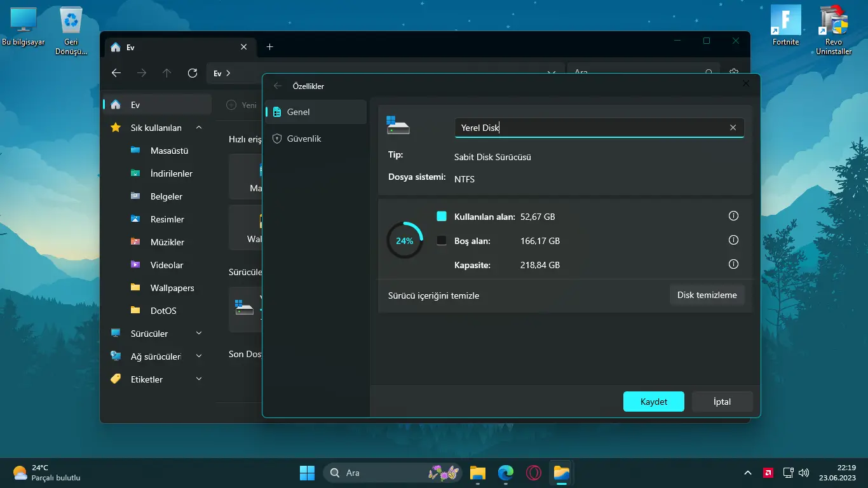Screen dimensions: 868x488
Task: Expand Etiketler section
Action: [x=199, y=379]
